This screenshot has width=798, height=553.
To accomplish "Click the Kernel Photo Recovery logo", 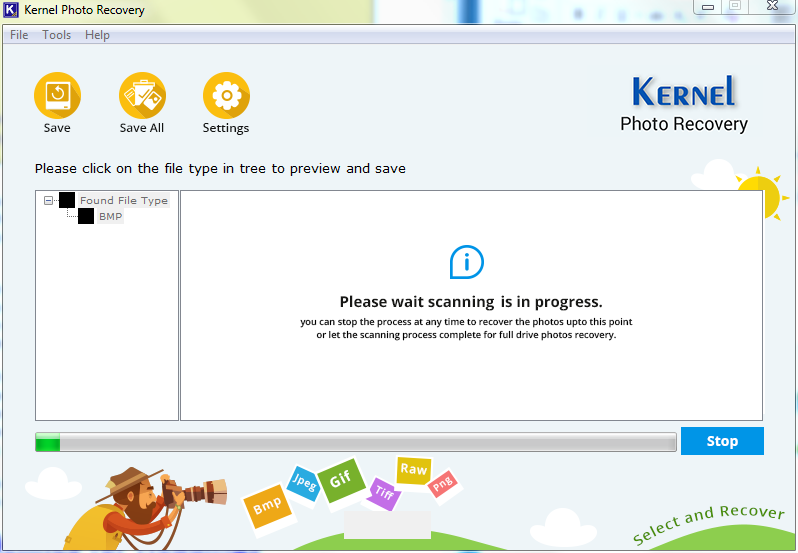I will click(x=684, y=104).
